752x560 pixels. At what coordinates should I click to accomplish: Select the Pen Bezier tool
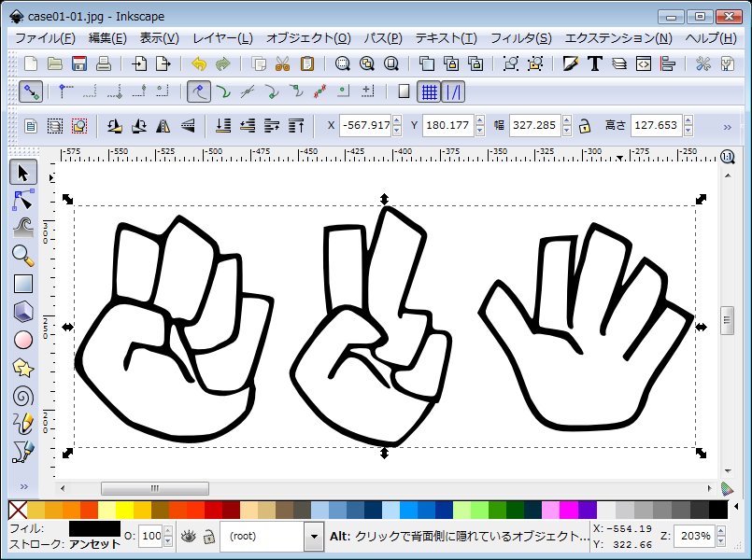point(23,452)
